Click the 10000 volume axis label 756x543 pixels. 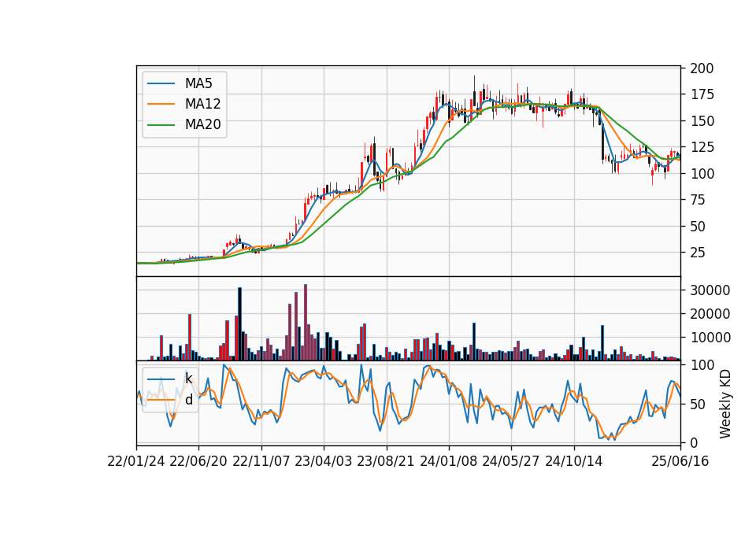pyautogui.click(x=710, y=338)
